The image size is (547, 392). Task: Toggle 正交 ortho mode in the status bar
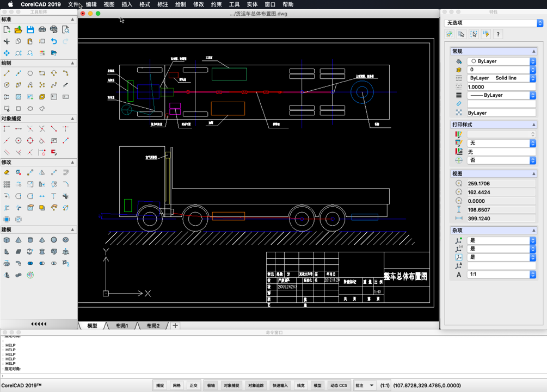pyautogui.click(x=193, y=384)
